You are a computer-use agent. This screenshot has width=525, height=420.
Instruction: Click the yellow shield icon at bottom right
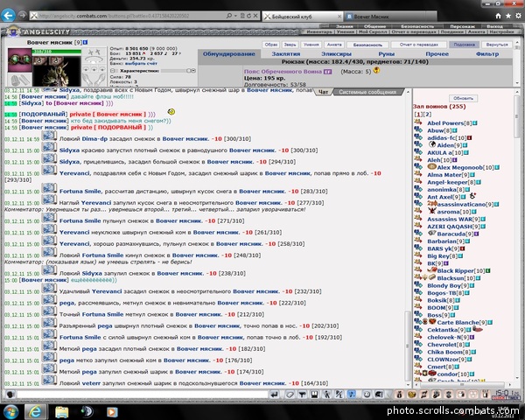click(x=411, y=395)
